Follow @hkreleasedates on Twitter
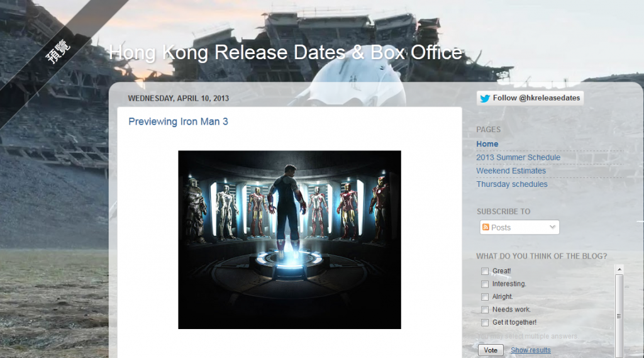Screen dimensions: 644x358 pos(530,98)
